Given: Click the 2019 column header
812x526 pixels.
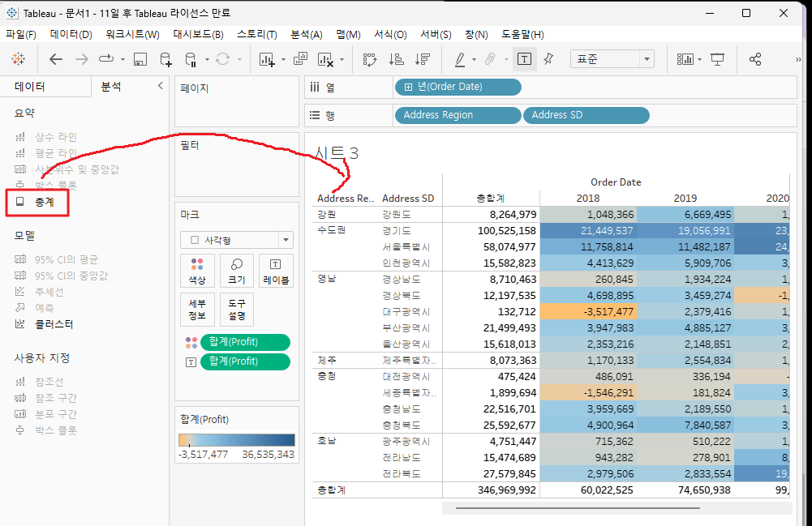Looking at the screenshot, I should coord(685,198).
